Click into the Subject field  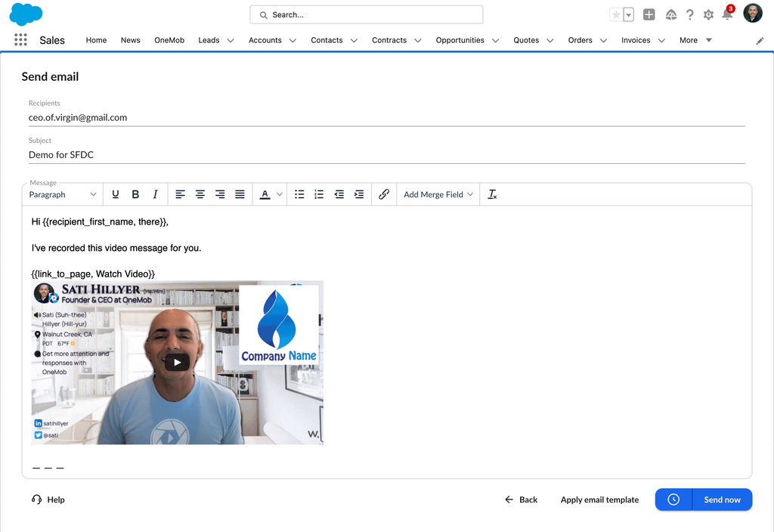386,155
